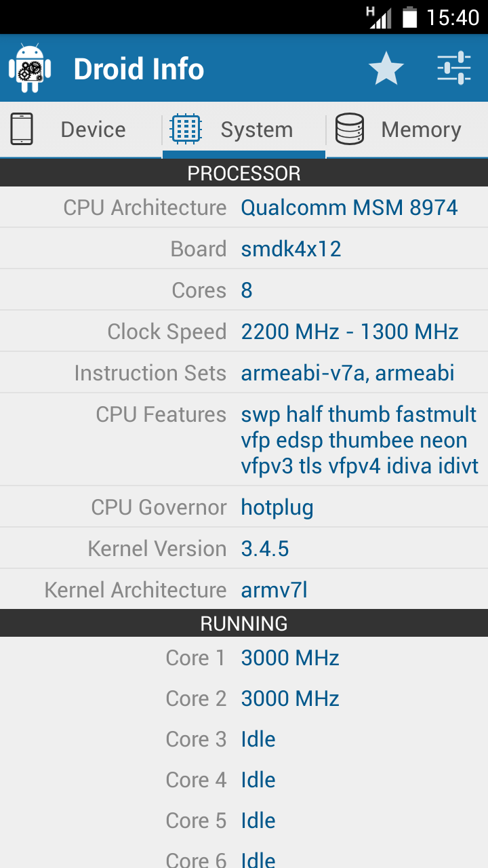The height and width of the screenshot is (868, 488).
Task: Tap Core 1 3000 MHz value
Action: 290,658
